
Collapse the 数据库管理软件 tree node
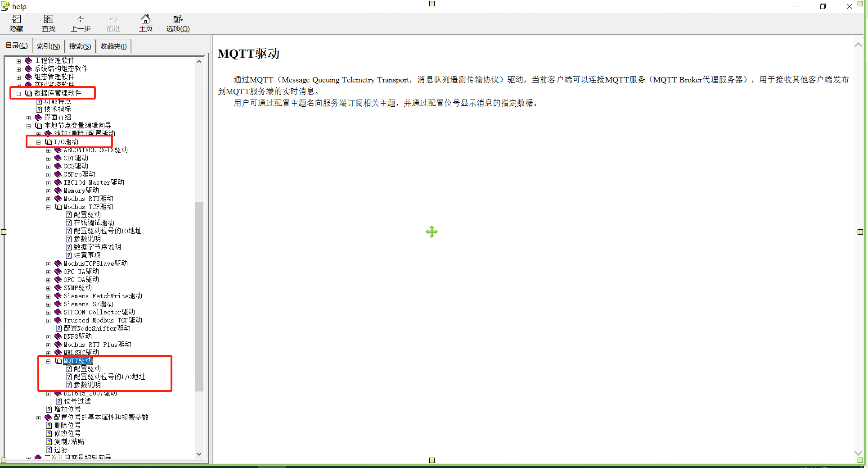click(x=18, y=93)
